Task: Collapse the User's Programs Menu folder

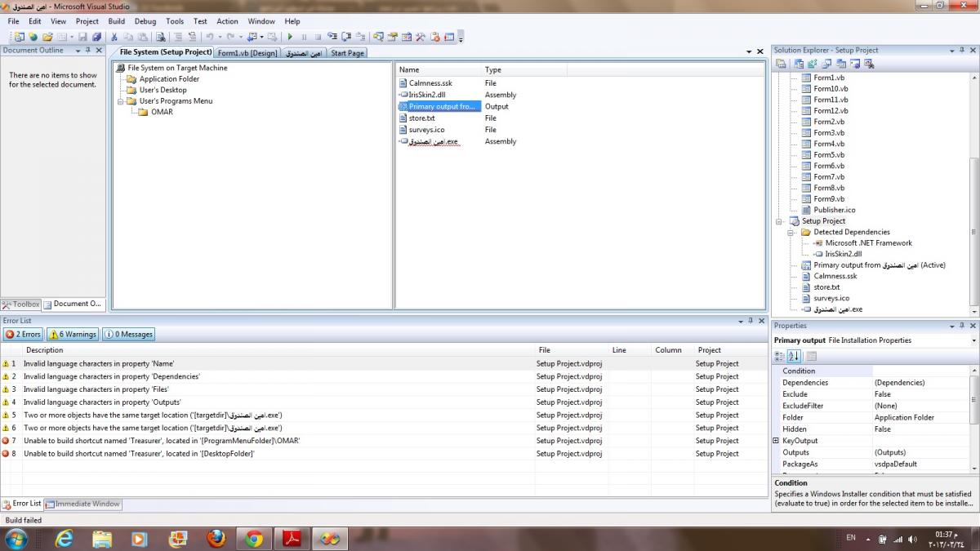Action: (121, 101)
